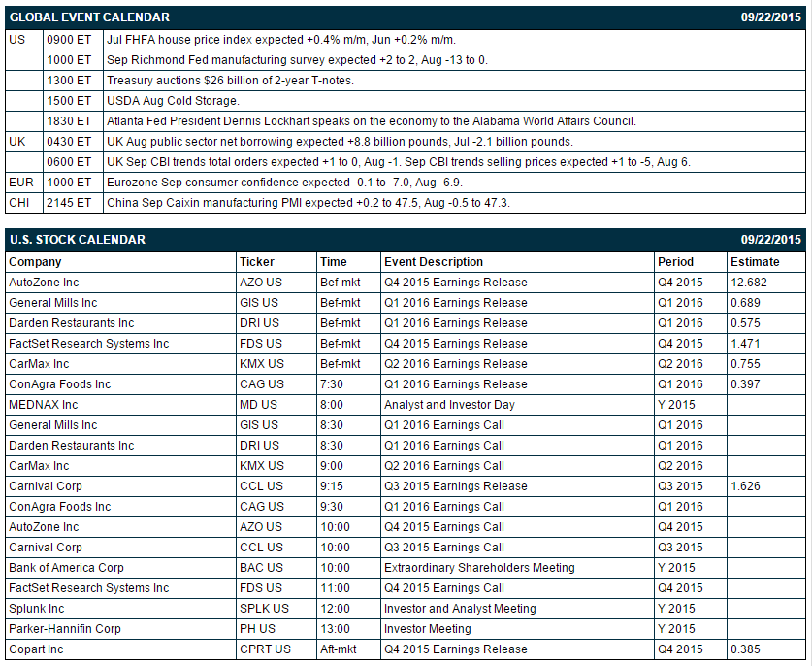This screenshot has height=666, width=812.
Task: Click estimate value 0.397
Action: (746, 384)
